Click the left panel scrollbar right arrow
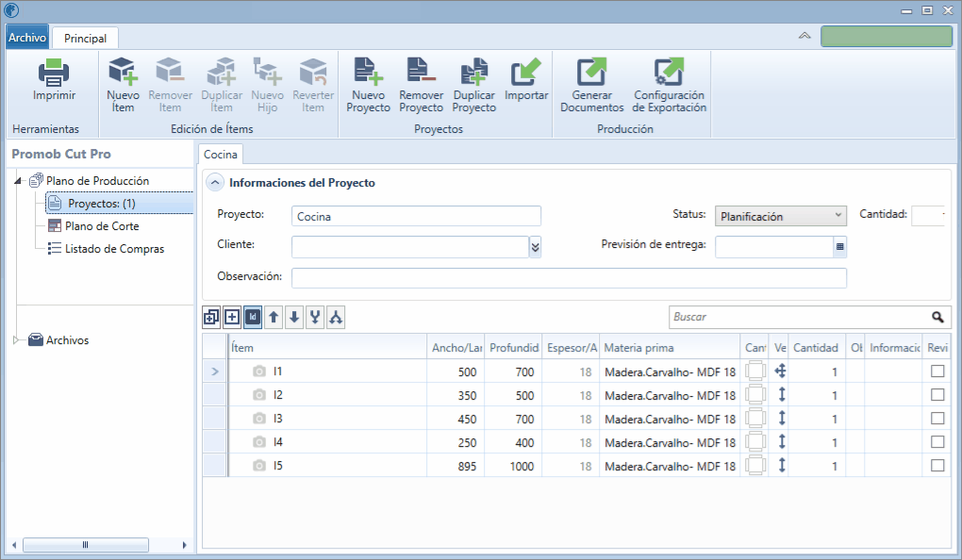The width and height of the screenshot is (962, 560). point(184,545)
